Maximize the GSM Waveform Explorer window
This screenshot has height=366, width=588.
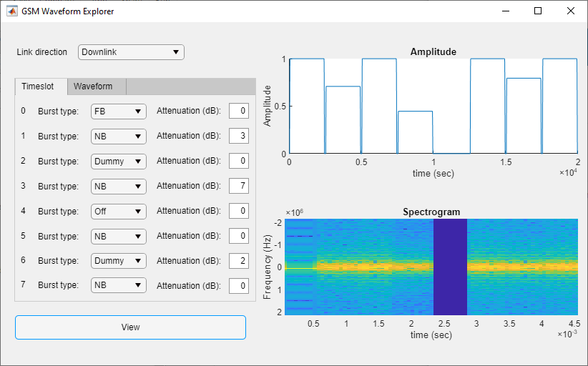[x=538, y=11]
